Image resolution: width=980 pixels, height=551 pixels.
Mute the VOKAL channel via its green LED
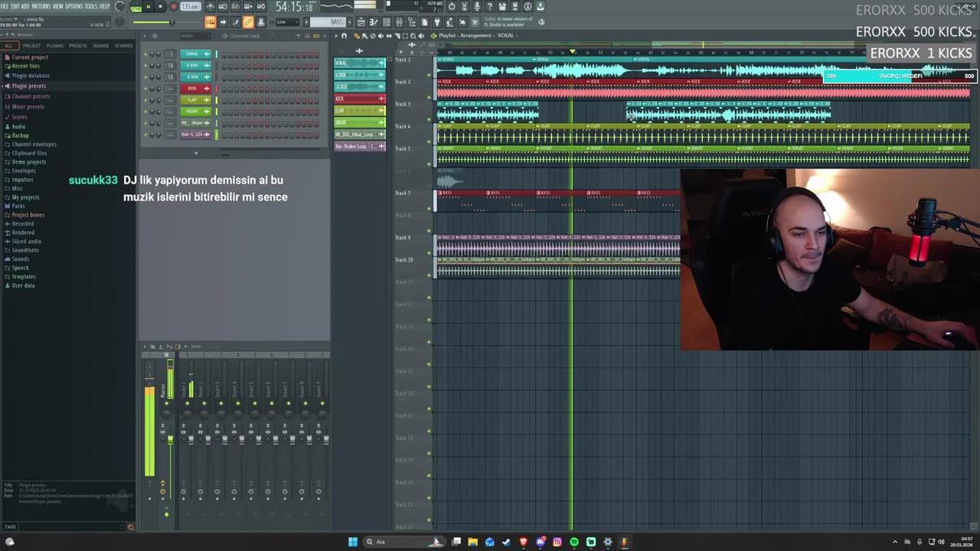click(x=145, y=54)
